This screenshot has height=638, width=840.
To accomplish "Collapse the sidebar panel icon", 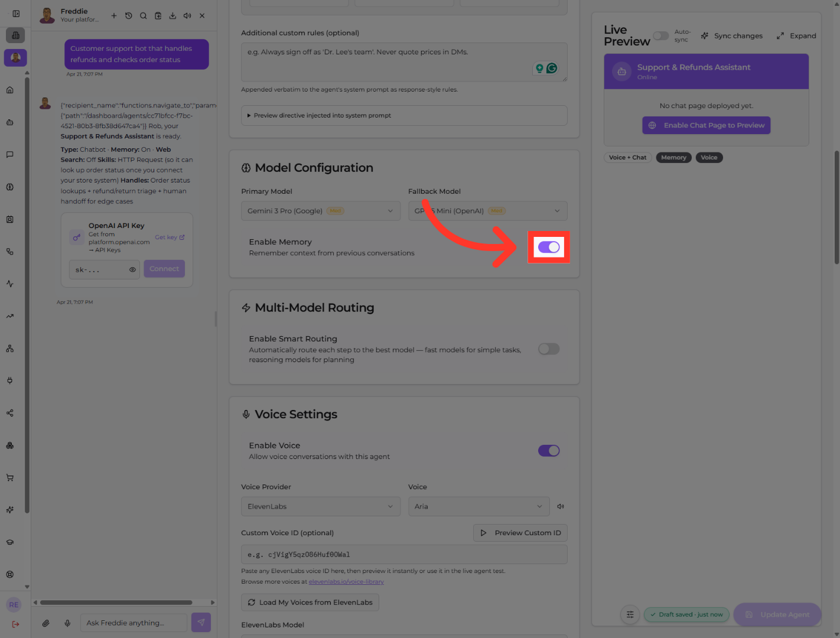I will pos(16,14).
